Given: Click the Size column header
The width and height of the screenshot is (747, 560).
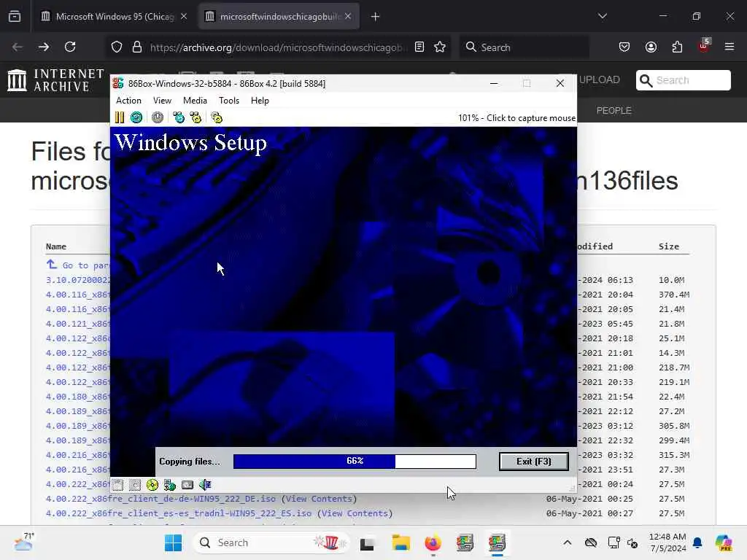Looking at the screenshot, I should click(x=669, y=246).
